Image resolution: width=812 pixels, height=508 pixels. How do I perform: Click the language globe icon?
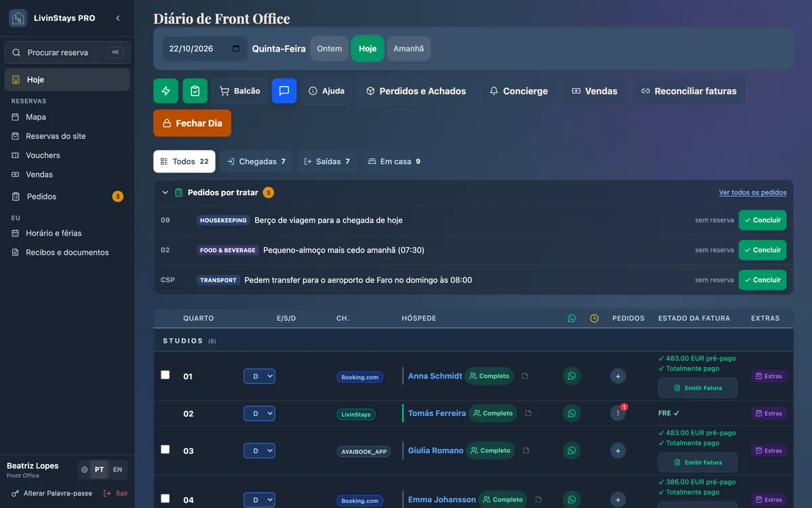pos(85,469)
